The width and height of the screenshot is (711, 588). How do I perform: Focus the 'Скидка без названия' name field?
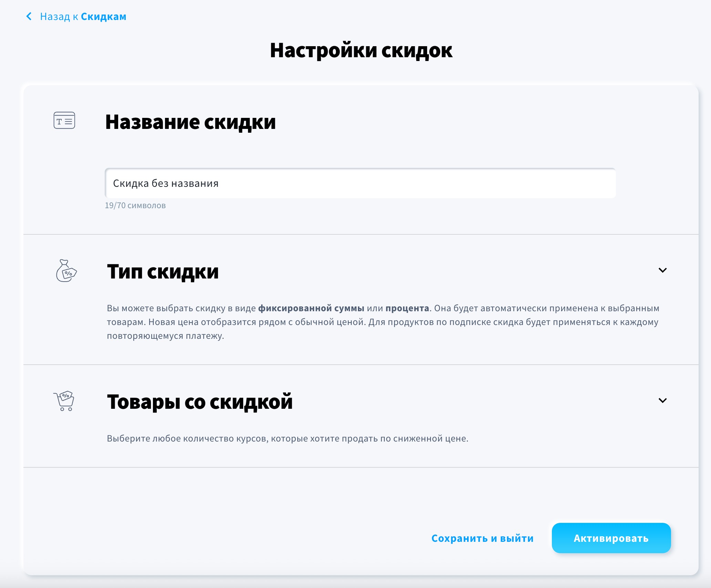point(360,183)
